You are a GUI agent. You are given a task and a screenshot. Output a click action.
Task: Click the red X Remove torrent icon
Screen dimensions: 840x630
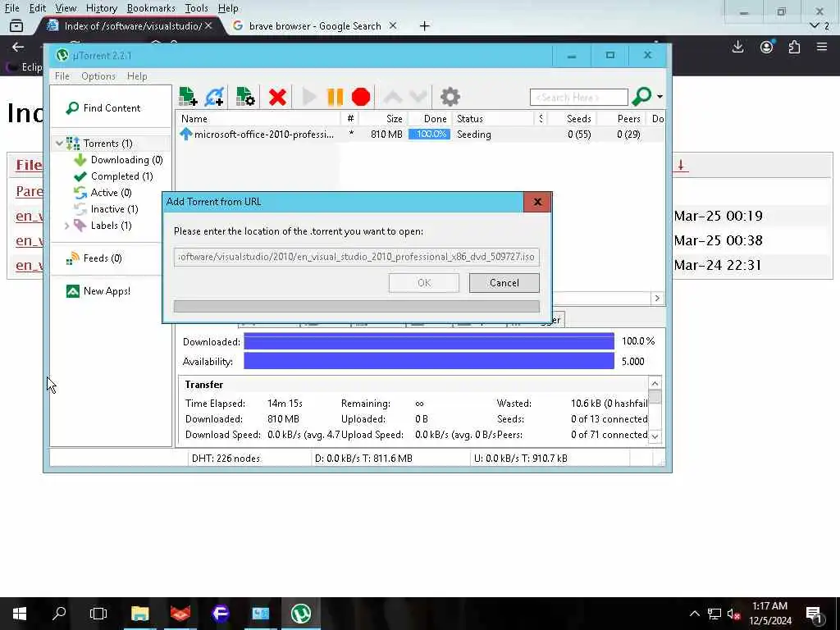277,98
